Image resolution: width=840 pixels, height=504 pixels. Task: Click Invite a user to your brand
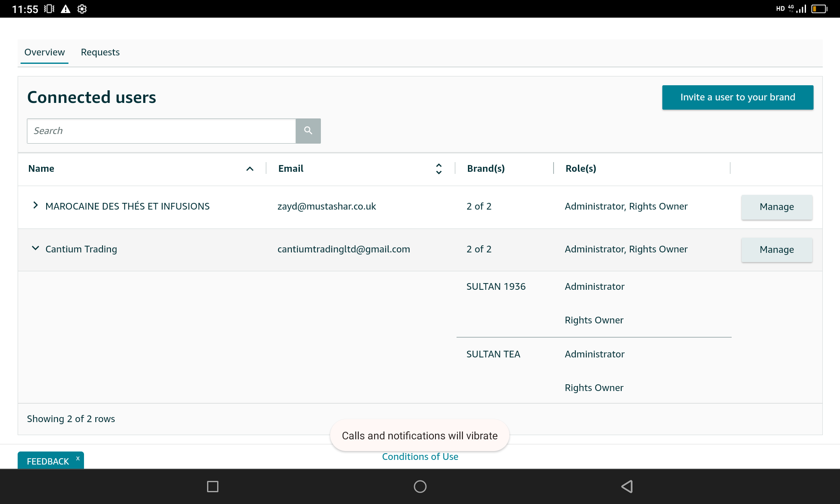738,97
